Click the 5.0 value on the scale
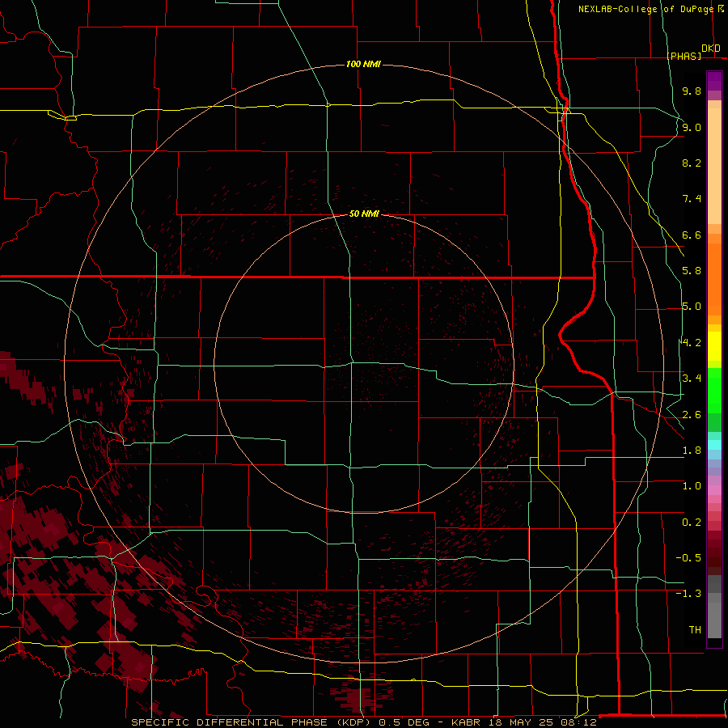 tap(692, 307)
